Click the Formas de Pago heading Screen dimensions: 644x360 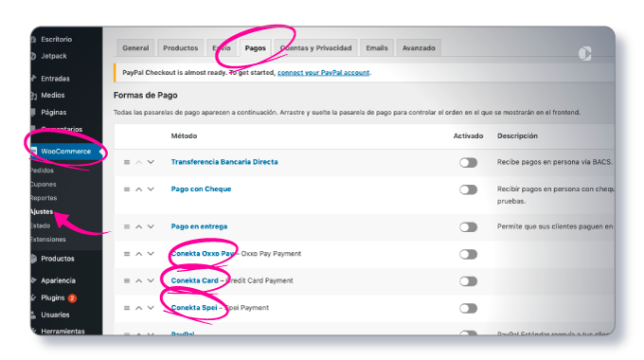pos(146,96)
